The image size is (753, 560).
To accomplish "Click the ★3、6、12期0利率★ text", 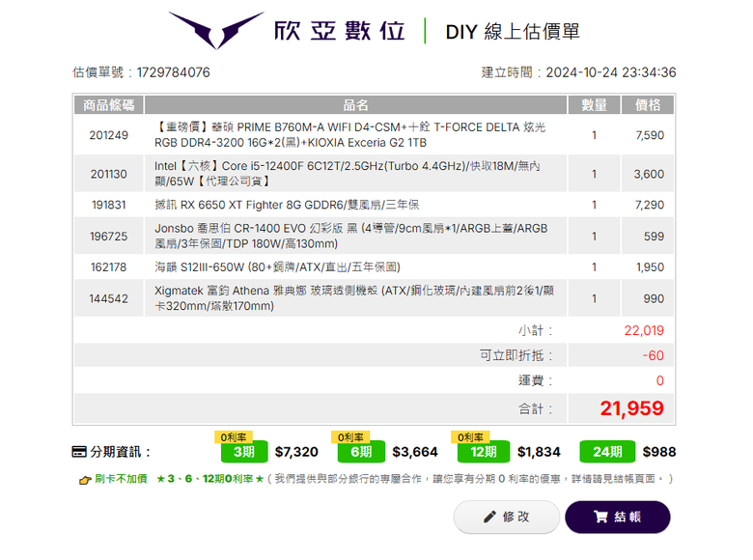I will 210,479.
